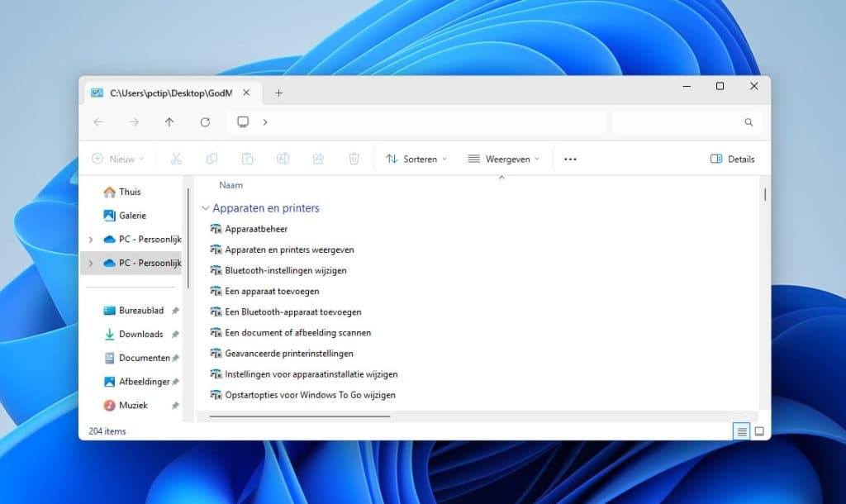Click the Cut scissors icon

pyautogui.click(x=176, y=159)
